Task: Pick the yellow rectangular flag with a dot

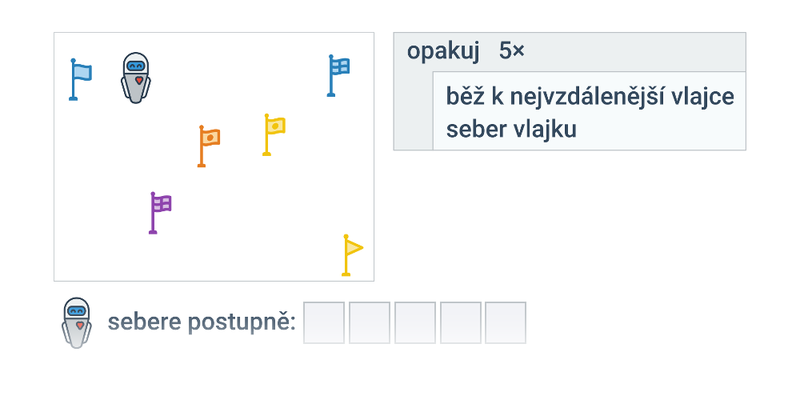Action: [273, 135]
